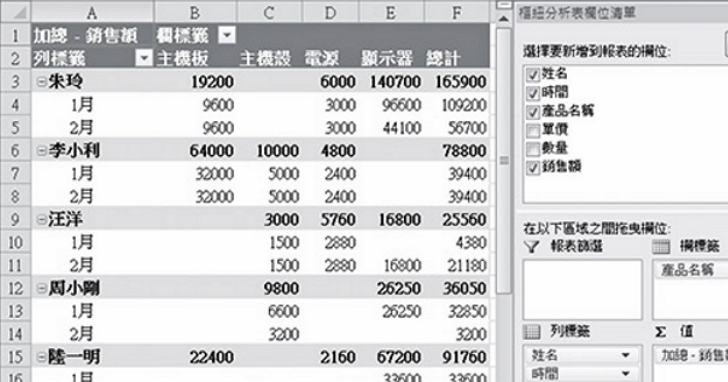The height and width of the screenshot is (382, 728).
Task: Select cell with value 6600
Action: coord(269,311)
